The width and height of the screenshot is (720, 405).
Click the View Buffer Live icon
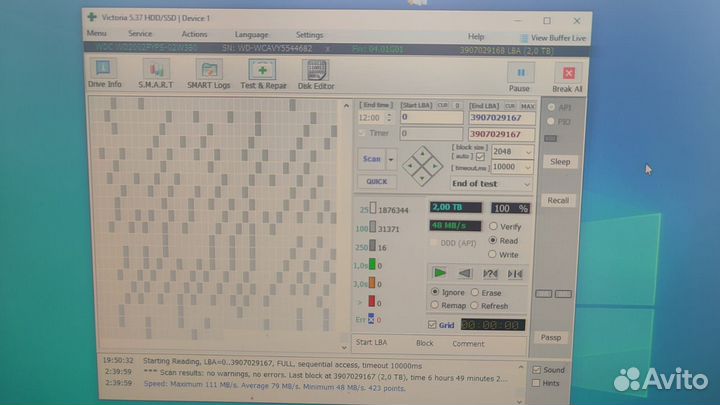(523, 38)
